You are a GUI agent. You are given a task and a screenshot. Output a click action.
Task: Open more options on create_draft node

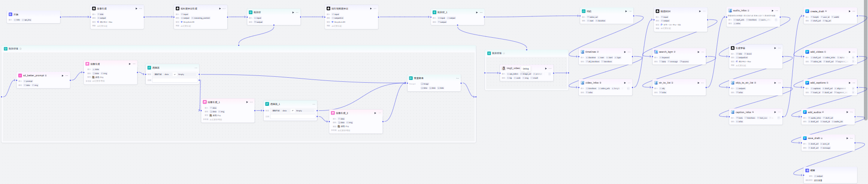pos(853,11)
